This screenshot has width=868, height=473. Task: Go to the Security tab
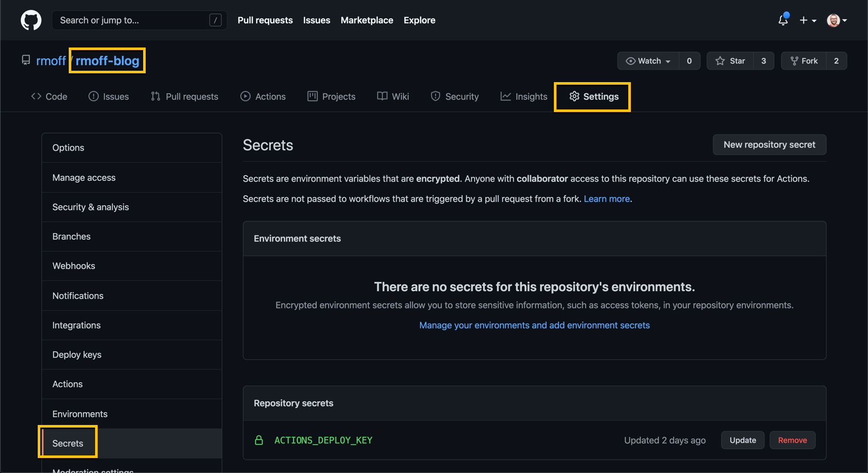point(455,97)
